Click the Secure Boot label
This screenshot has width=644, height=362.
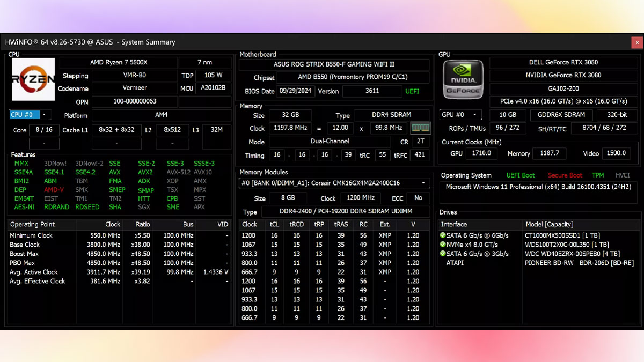565,175
